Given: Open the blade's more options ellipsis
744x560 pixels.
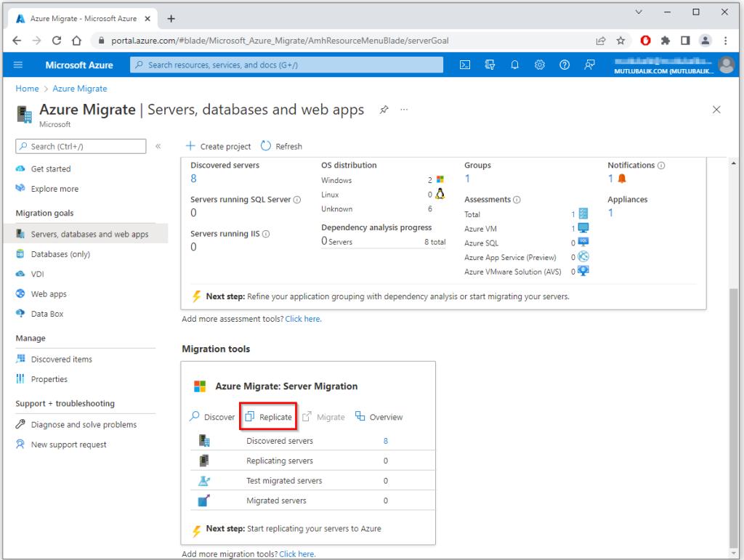Looking at the screenshot, I should [x=404, y=110].
